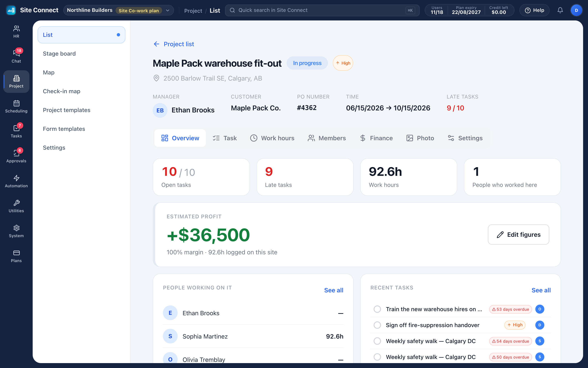Open the Members tab
Image resolution: width=588 pixels, height=368 pixels.
pos(326,138)
